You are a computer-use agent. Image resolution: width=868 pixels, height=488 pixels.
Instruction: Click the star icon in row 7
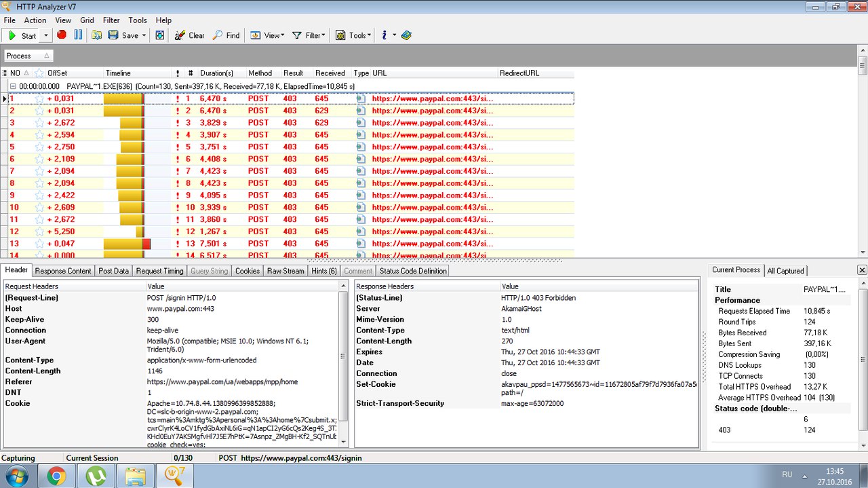[39, 171]
